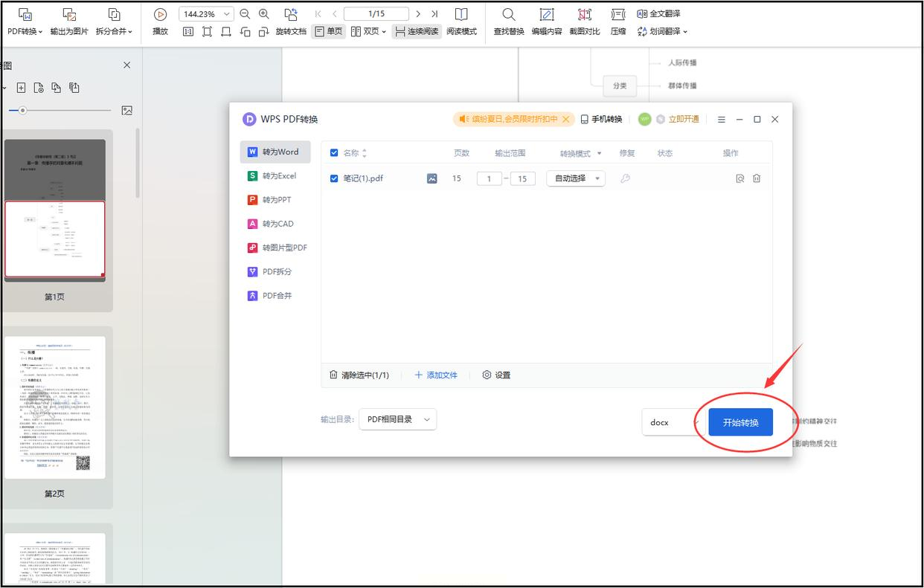
Task: Click the compress PDF icon
Action: pyautogui.click(x=618, y=14)
